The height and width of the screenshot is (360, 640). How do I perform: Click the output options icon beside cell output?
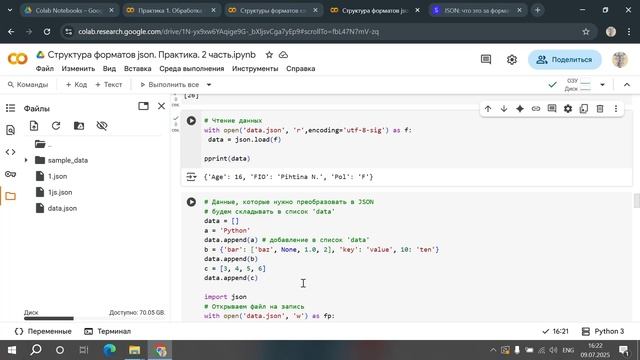[x=191, y=177]
